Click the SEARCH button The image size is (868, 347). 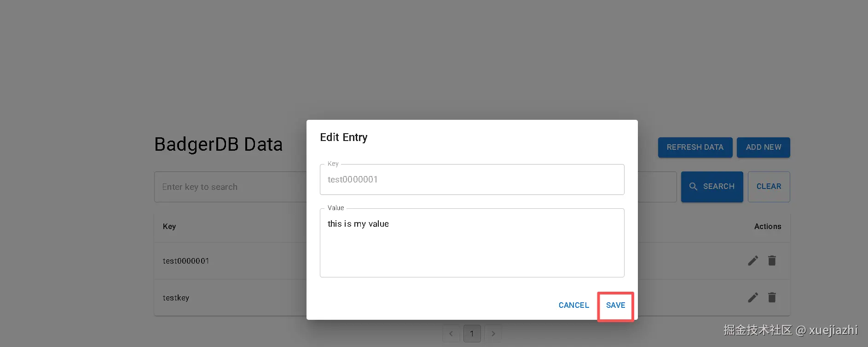pyautogui.click(x=712, y=187)
